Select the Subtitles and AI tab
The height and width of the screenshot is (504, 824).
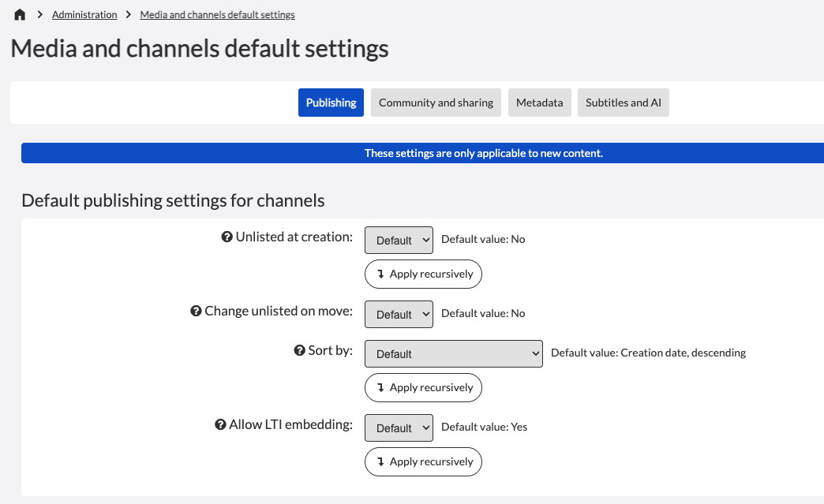coord(623,103)
